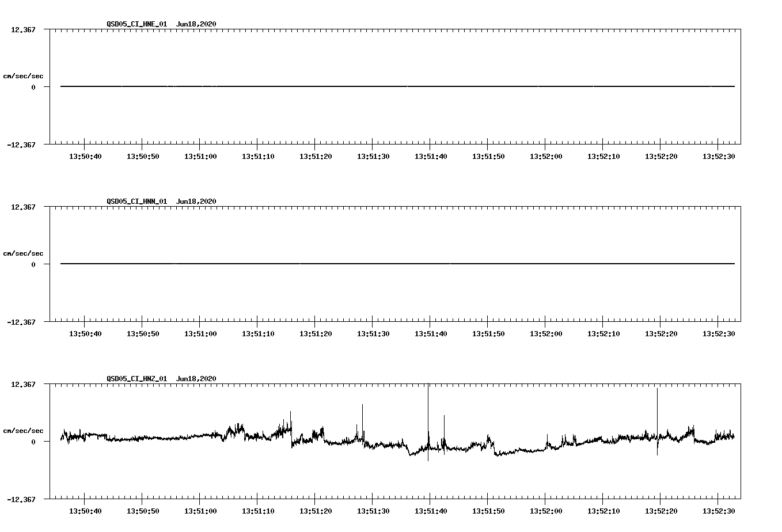Click the -12.367 lower limit on the HNZ plot
Screen dimensions: 782x532
[x=21, y=500]
